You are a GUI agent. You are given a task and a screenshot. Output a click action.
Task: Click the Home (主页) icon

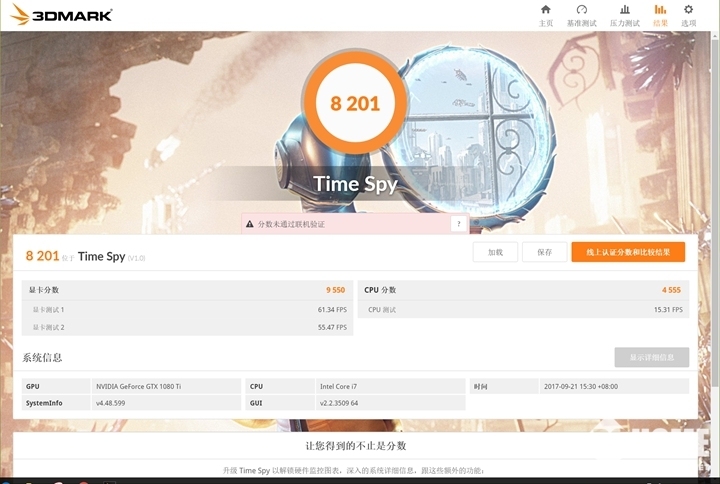[x=545, y=10]
